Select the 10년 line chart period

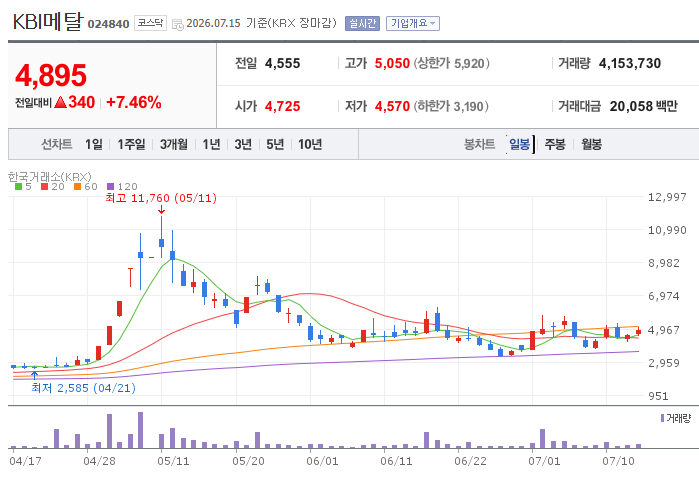(x=310, y=144)
